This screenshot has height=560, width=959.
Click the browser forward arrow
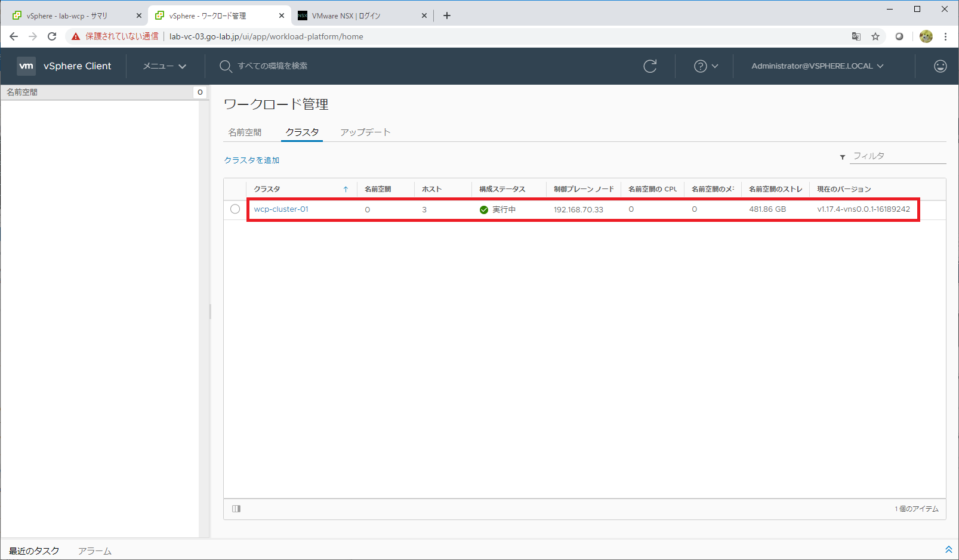33,36
